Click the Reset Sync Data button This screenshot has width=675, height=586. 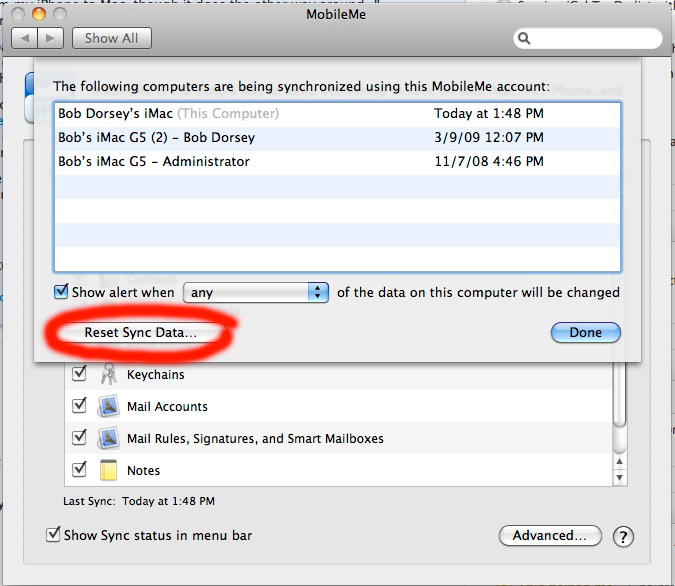coord(140,333)
